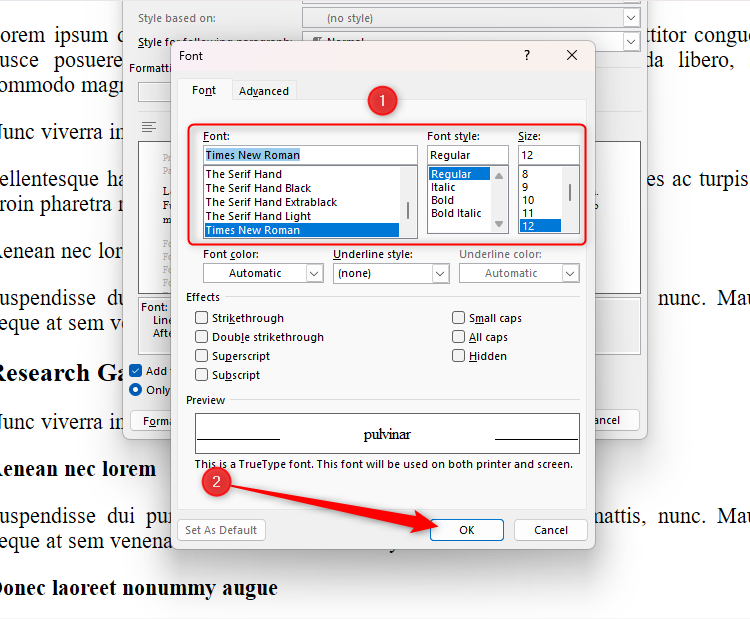Click the Set As Default button
Screen dimensions: 750x619
[x=221, y=530]
